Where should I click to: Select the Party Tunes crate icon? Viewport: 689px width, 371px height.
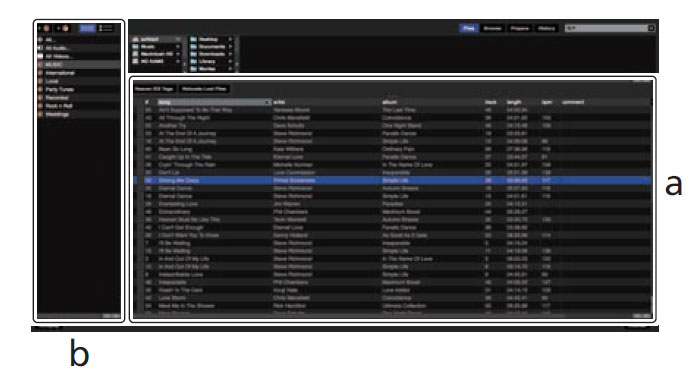tap(40, 90)
